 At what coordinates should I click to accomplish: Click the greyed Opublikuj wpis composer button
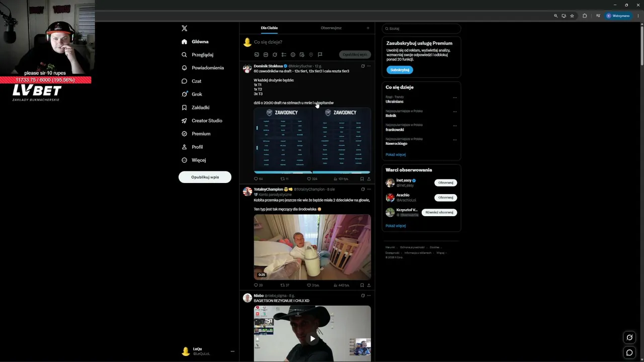[x=355, y=55]
